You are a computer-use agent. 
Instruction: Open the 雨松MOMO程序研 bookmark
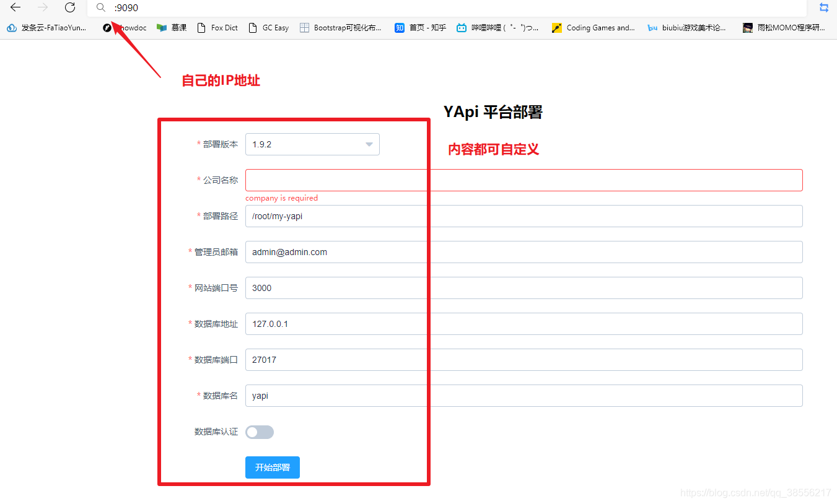pyautogui.click(x=783, y=27)
